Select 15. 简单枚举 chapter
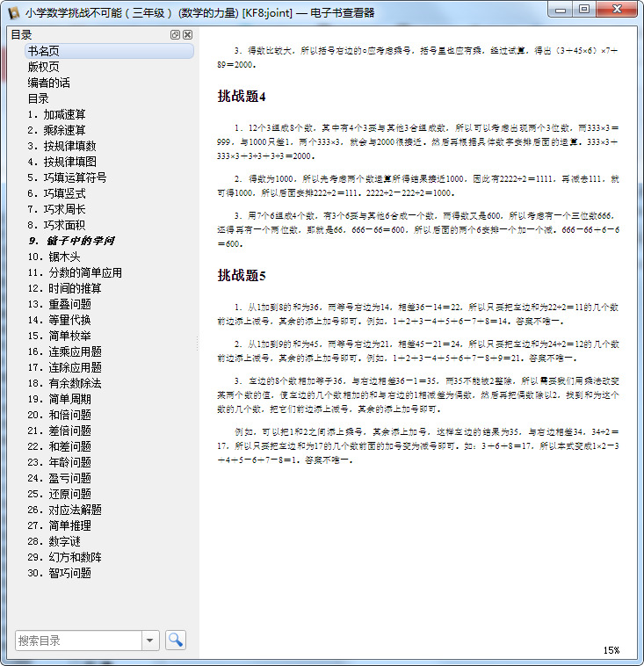The width and height of the screenshot is (644, 666). point(60,336)
